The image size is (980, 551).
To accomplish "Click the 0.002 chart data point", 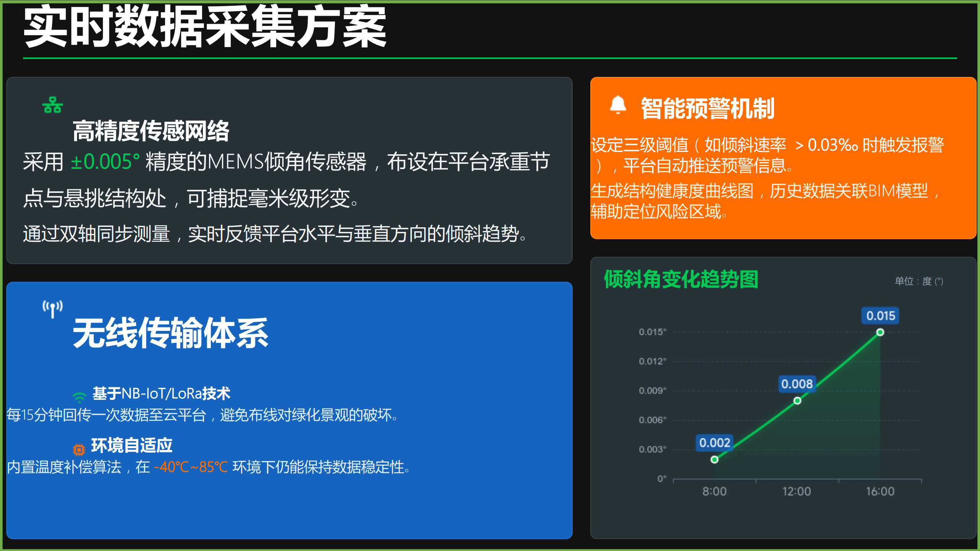I will click(714, 460).
